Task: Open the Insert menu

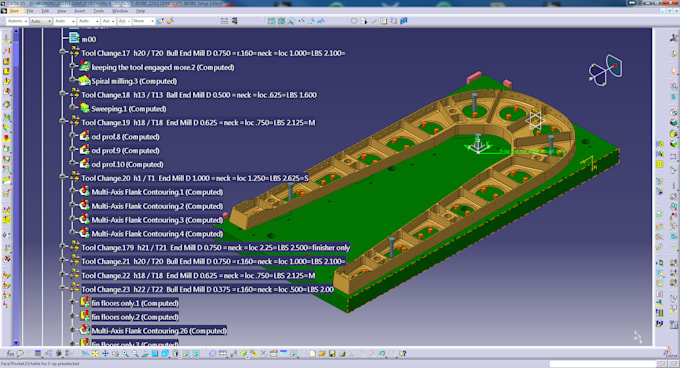Action: (80, 11)
